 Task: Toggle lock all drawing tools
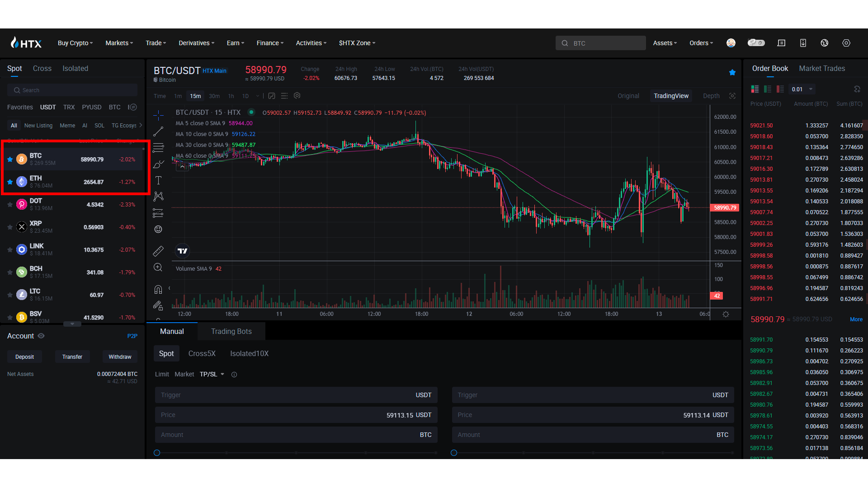(158, 306)
